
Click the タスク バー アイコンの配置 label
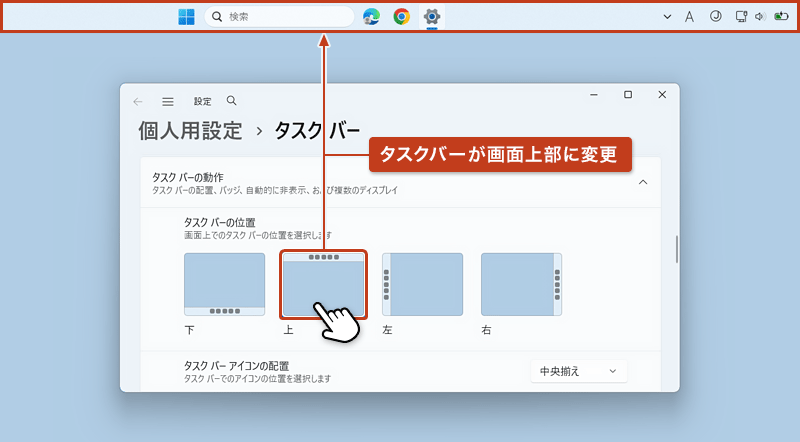[236, 366]
